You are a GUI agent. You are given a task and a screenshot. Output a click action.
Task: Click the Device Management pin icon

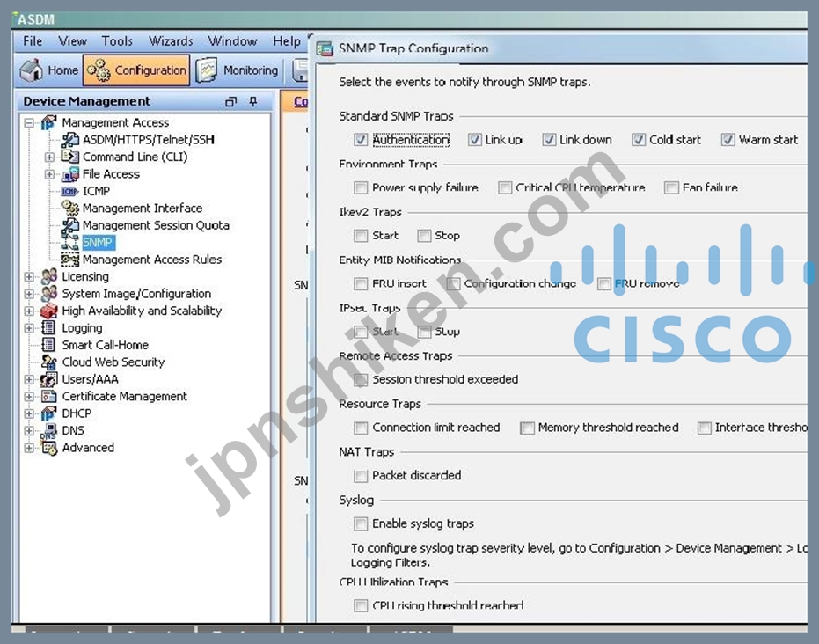(253, 101)
